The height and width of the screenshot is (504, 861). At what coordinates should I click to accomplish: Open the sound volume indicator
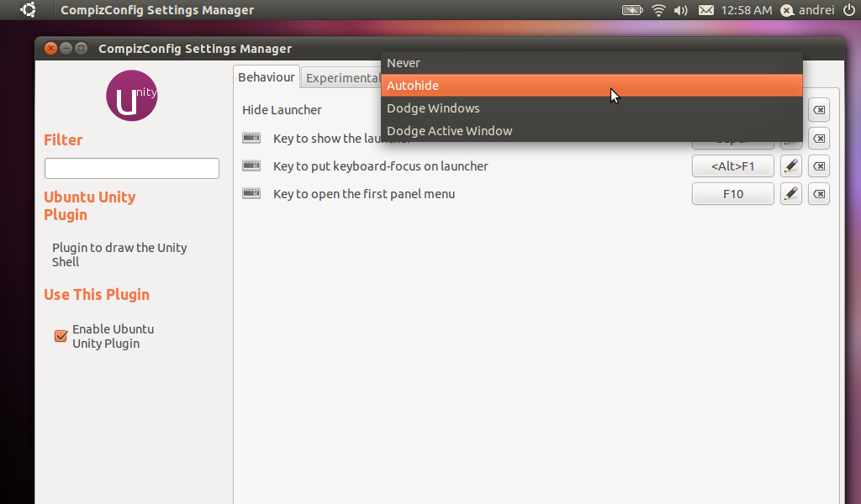pyautogui.click(x=681, y=10)
